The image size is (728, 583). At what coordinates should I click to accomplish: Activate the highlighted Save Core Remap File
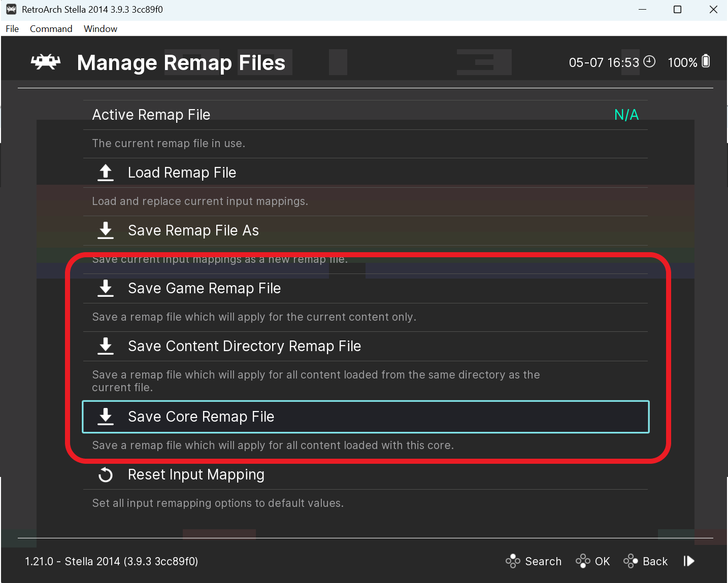366,417
